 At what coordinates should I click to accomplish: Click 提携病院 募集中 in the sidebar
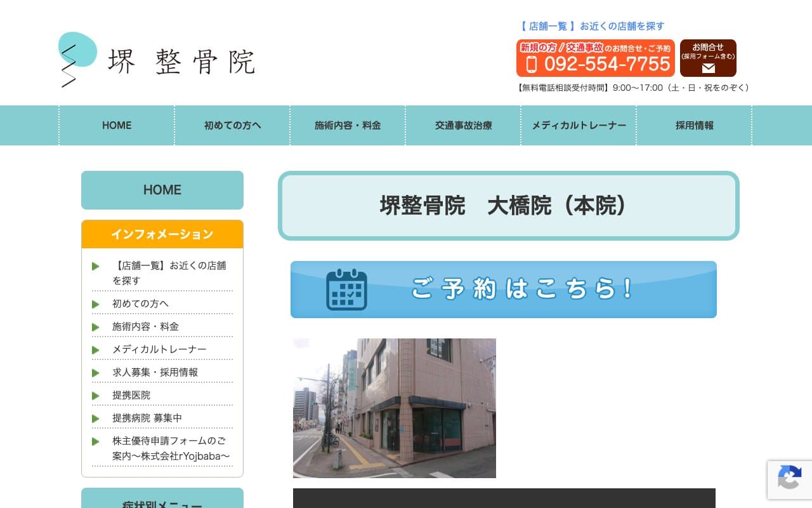pyautogui.click(x=147, y=418)
